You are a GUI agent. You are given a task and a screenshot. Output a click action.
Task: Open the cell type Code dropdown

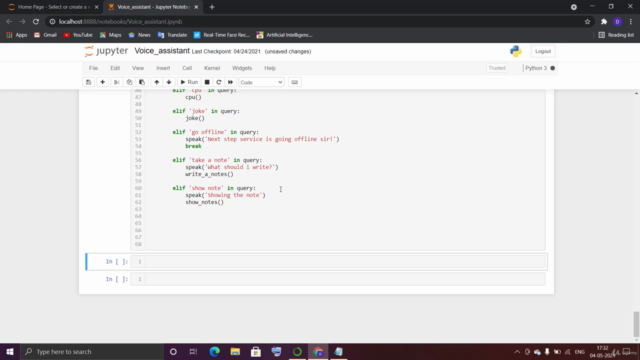click(x=261, y=82)
